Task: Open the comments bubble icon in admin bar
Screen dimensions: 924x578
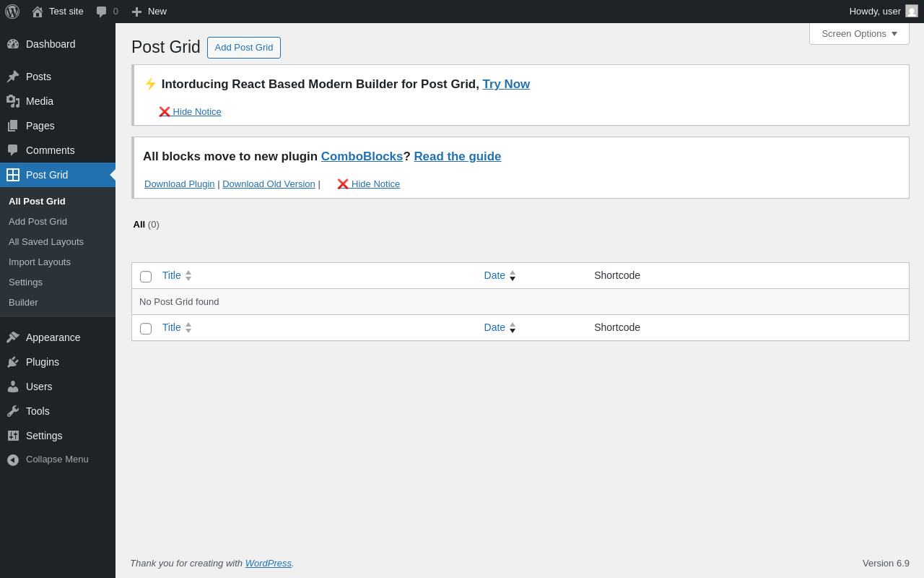Action: [x=102, y=12]
